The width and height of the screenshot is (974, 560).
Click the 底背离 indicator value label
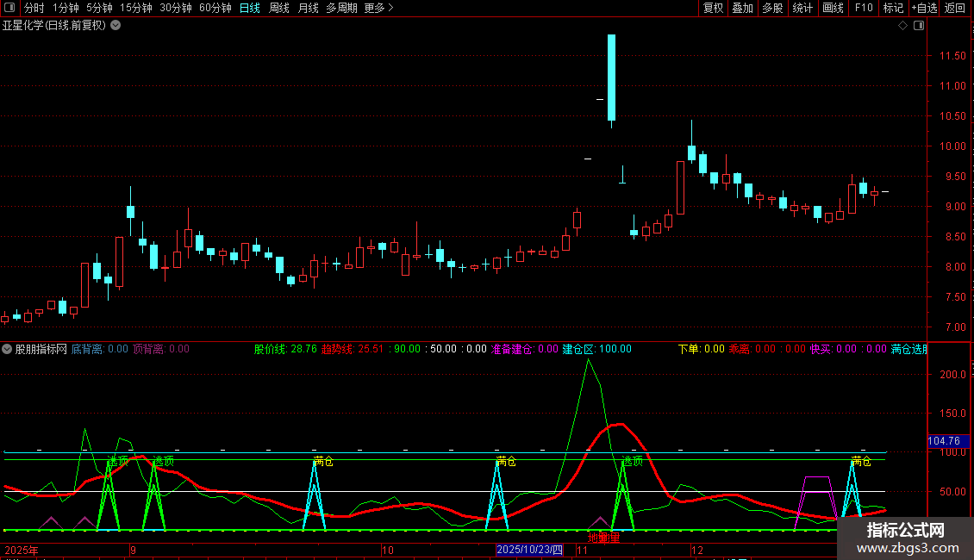click(100, 349)
